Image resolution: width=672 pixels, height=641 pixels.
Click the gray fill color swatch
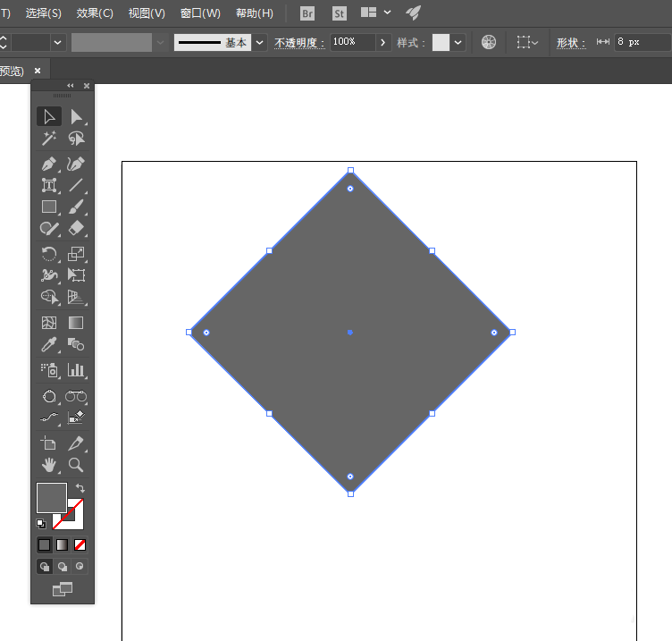51,497
